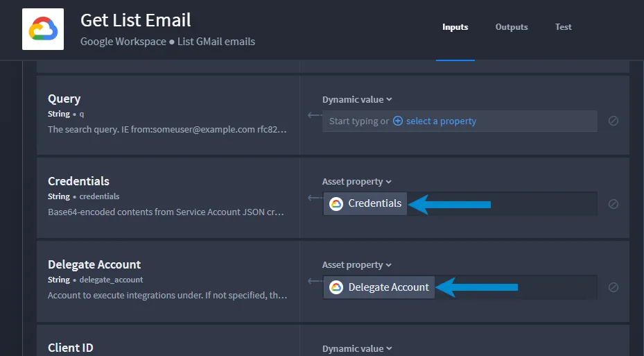The image size is (644, 356).
Task: Click the Query field label
Action: (64, 99)
